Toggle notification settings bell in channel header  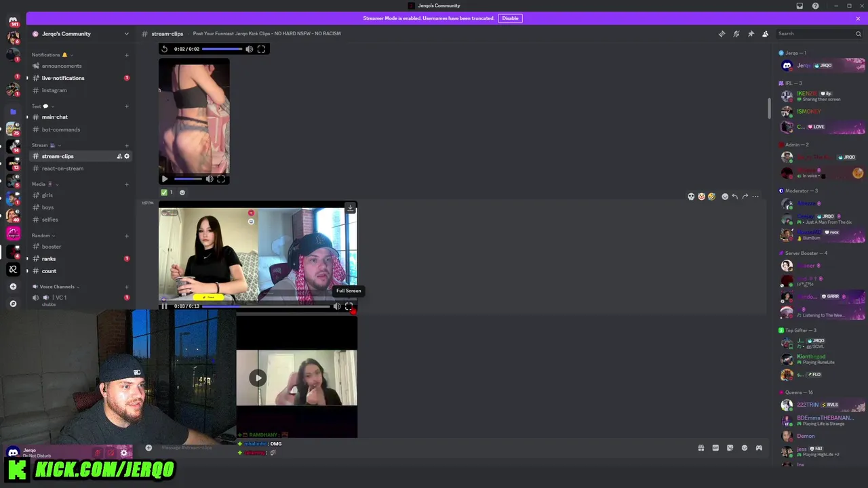[736, 34]
